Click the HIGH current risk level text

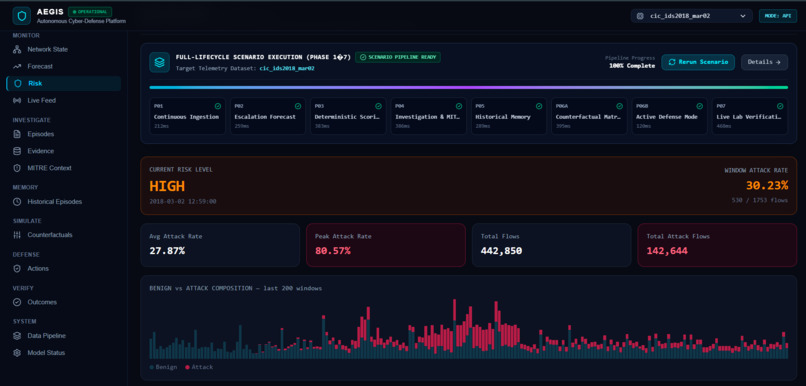[167, 186]
